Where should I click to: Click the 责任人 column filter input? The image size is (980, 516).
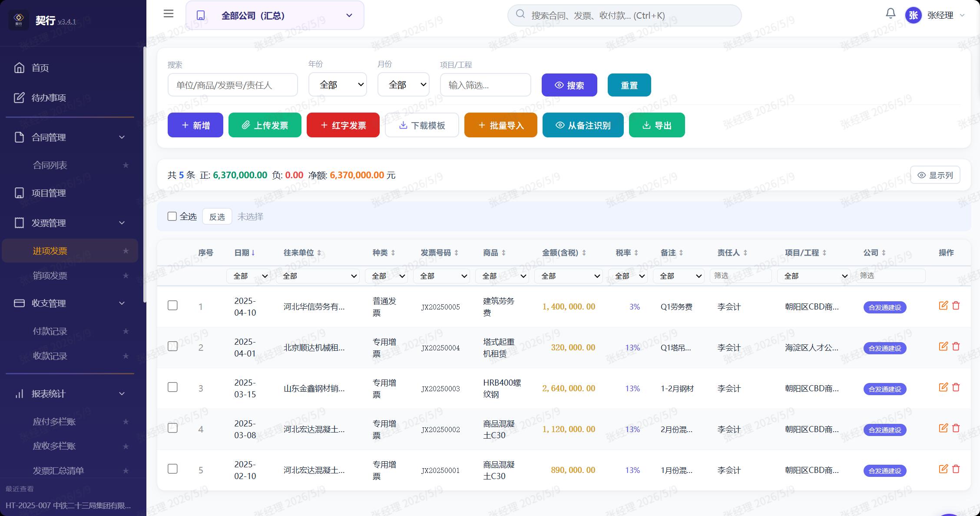pos(741,276)
